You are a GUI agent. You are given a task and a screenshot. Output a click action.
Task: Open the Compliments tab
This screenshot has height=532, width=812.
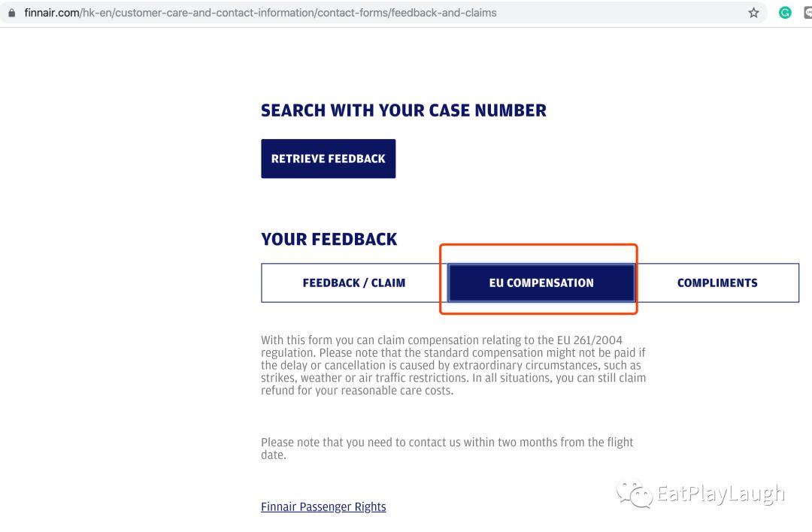pyautogui.click(x=717, y=283)
